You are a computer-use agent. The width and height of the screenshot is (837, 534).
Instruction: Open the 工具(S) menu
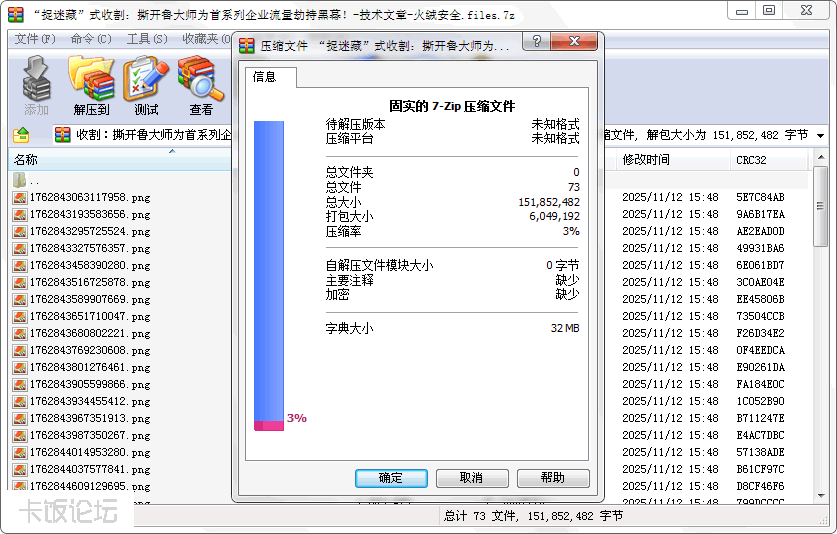(147, 38)
